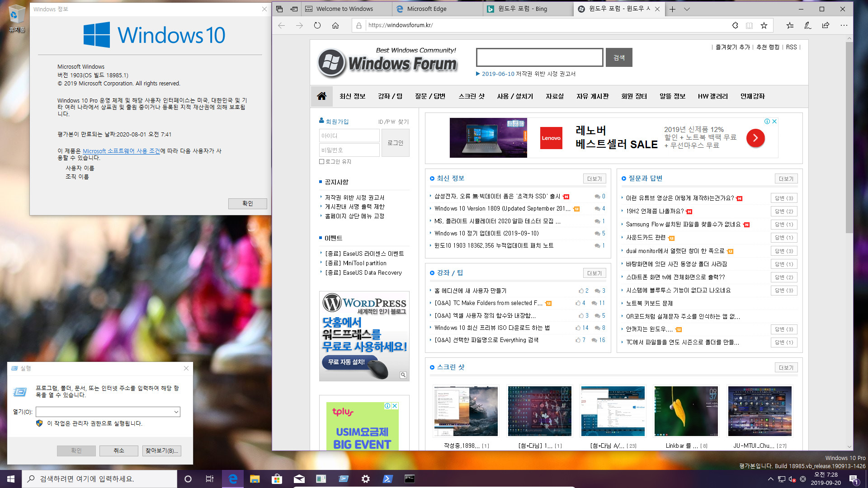868x488 pixels.
Task: Expand 열기 combo box in Run dialog
Action: [176, 412]
